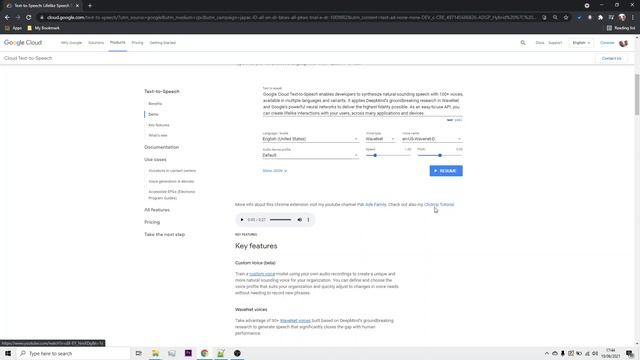The image size is (640, 360).
Task: Open the Support link in header
Action: 555,42
